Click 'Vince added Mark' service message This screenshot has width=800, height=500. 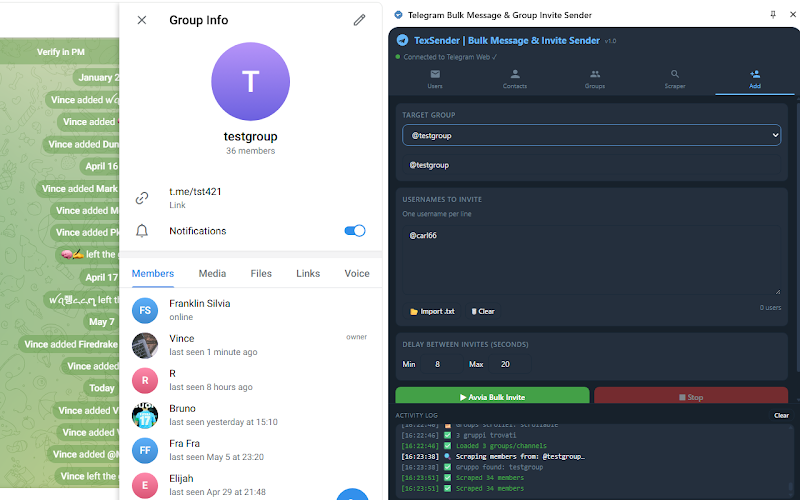click(x=79, y=189)
